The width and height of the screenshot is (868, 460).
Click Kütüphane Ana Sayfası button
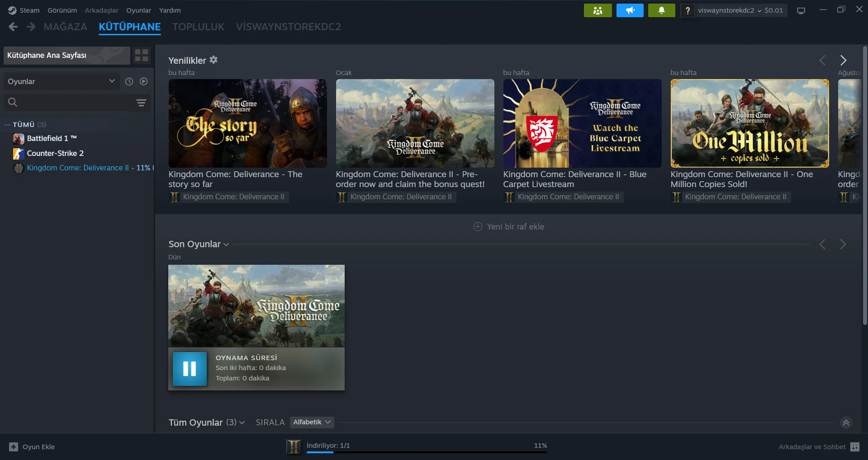(x=67, y=55)
